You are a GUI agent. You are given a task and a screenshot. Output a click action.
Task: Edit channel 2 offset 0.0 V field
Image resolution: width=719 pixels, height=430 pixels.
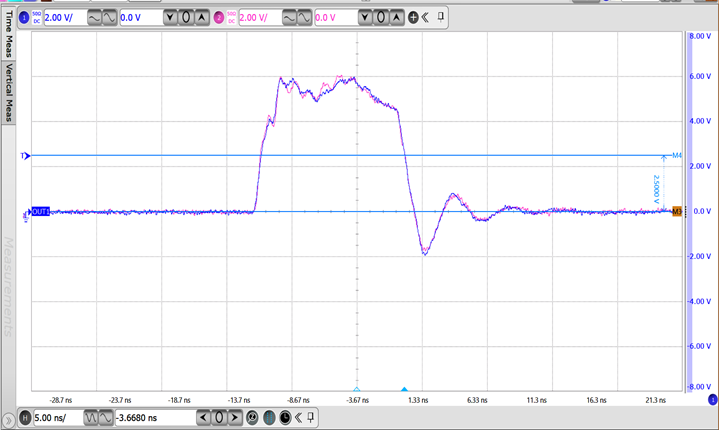336,18
